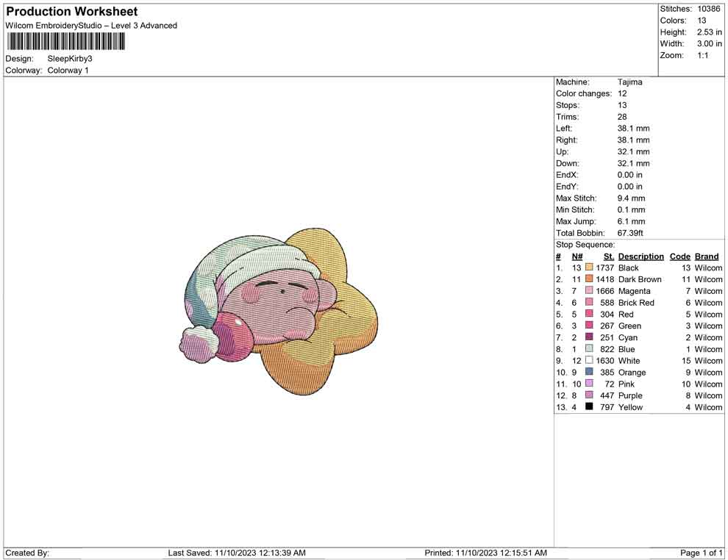
Task: Select the Pink row color swatch
Action: pyautogui.click(x=589, y=383)
